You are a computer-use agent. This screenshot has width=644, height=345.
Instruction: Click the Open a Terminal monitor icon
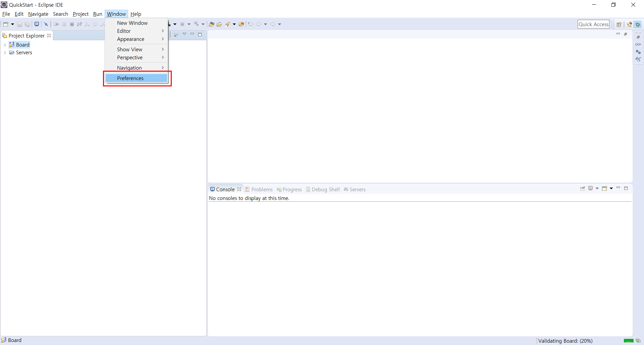pos(37,24)
